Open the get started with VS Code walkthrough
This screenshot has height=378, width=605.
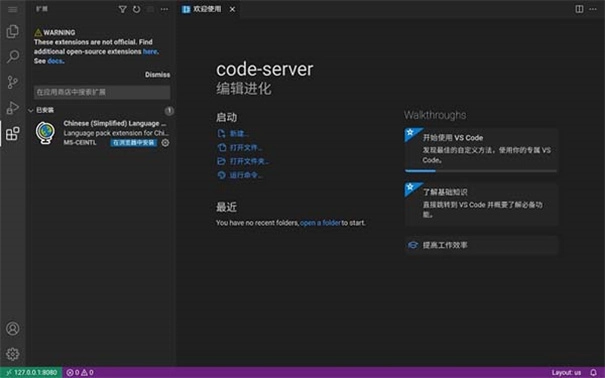481,150
